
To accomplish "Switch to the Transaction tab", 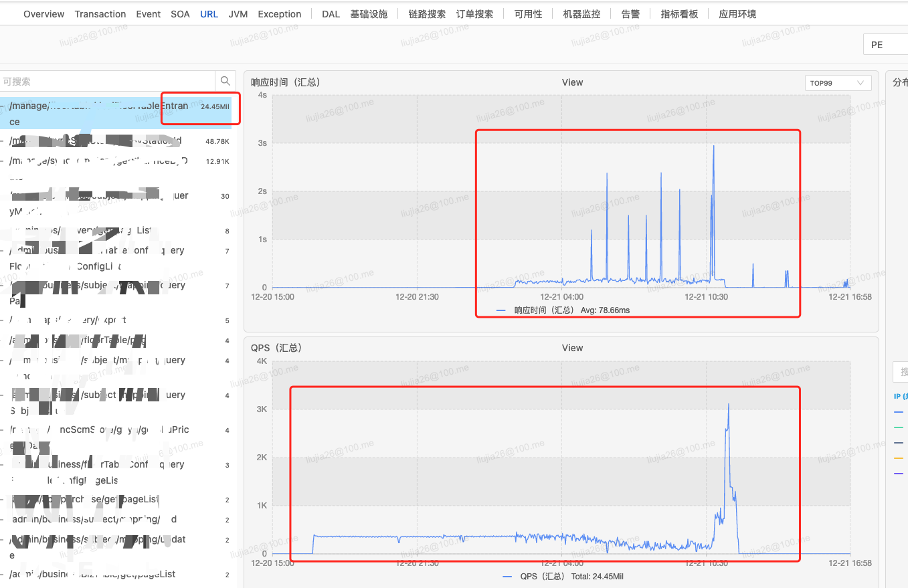I will coord(100,14).
